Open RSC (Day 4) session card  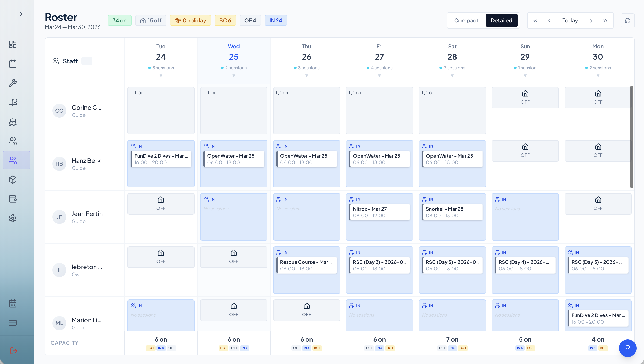[x=525, y=265]
